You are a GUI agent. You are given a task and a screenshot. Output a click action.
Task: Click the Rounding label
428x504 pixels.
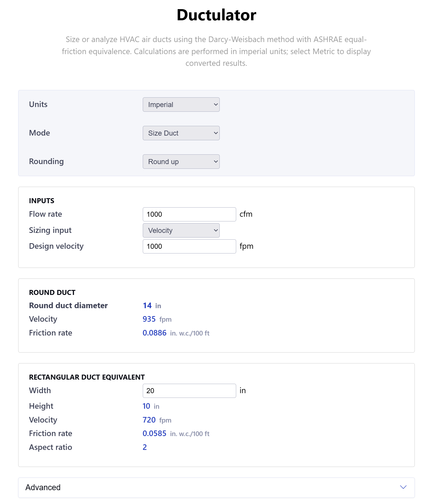coord(46,161)
